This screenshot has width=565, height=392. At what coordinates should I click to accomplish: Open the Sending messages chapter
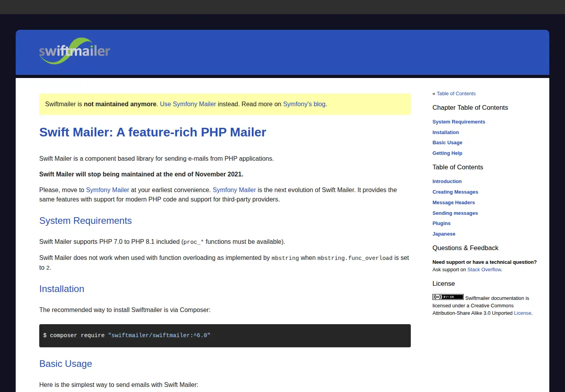coord(455,213)
